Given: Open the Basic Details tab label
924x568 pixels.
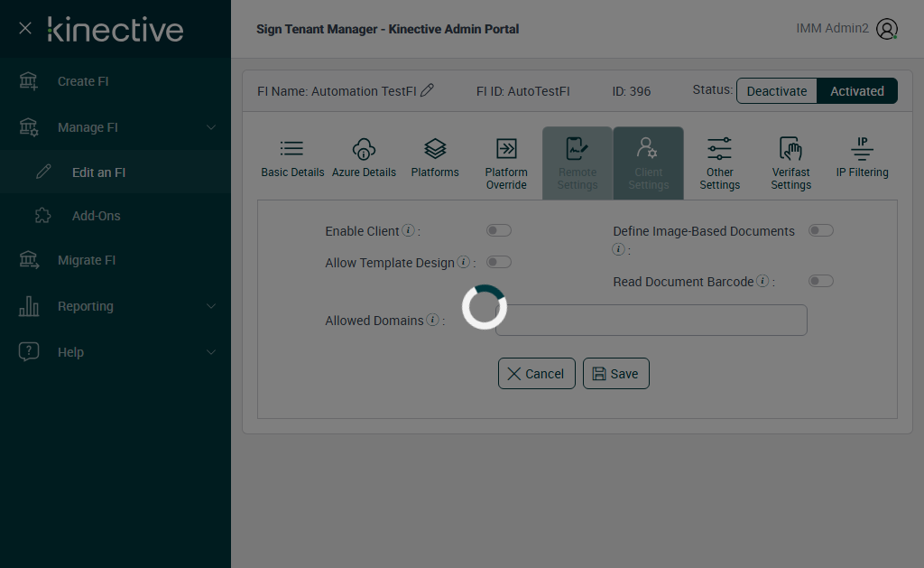Looking at the screenshot, I should (292, 172).
